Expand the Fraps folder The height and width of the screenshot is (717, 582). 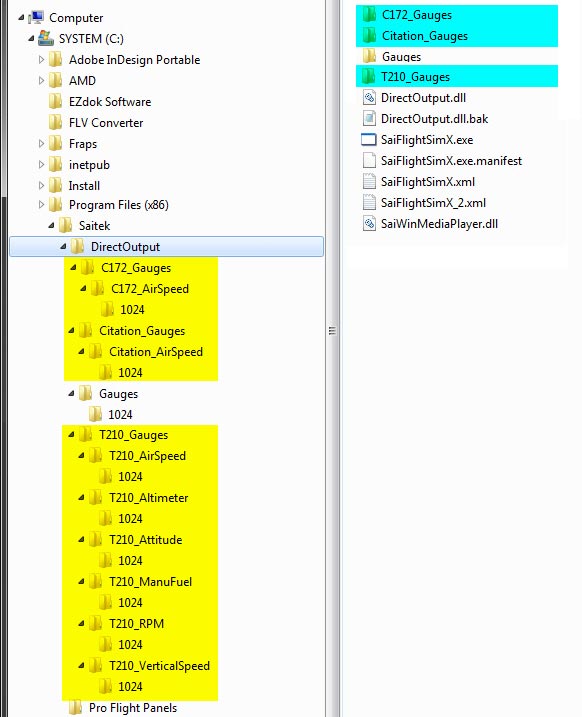tap(41, 144)
